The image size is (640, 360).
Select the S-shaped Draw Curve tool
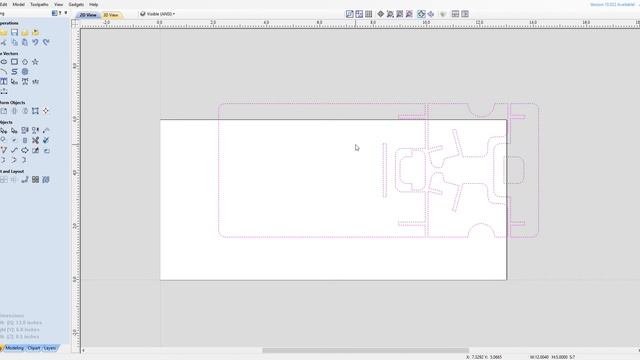pyautogui.click(x=14, y=71)
